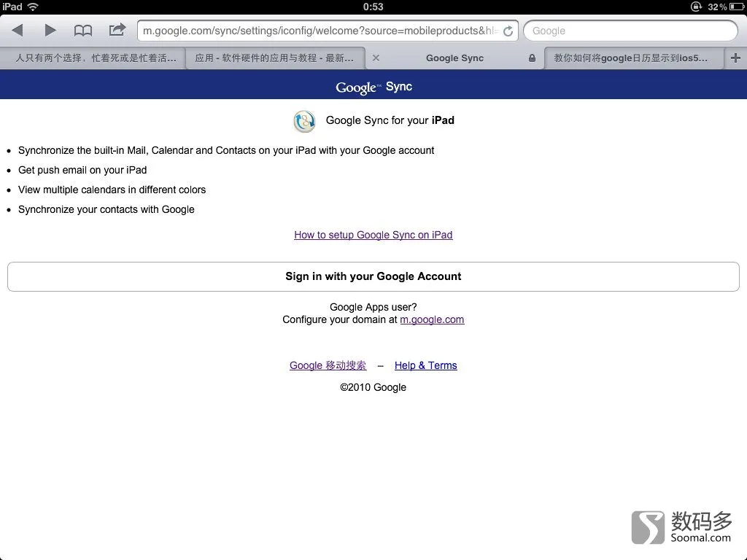
Task: Switch to the 人只有两个选择 tab
Action: (93, 58)
